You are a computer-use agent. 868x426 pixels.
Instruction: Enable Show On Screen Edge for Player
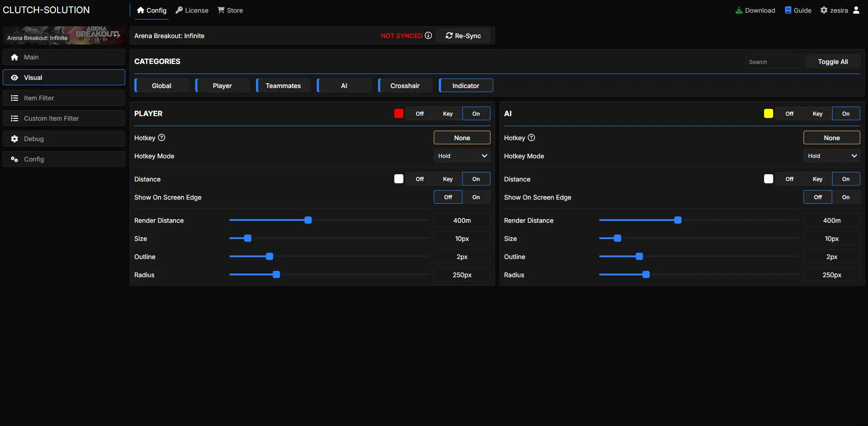point(476,197)
